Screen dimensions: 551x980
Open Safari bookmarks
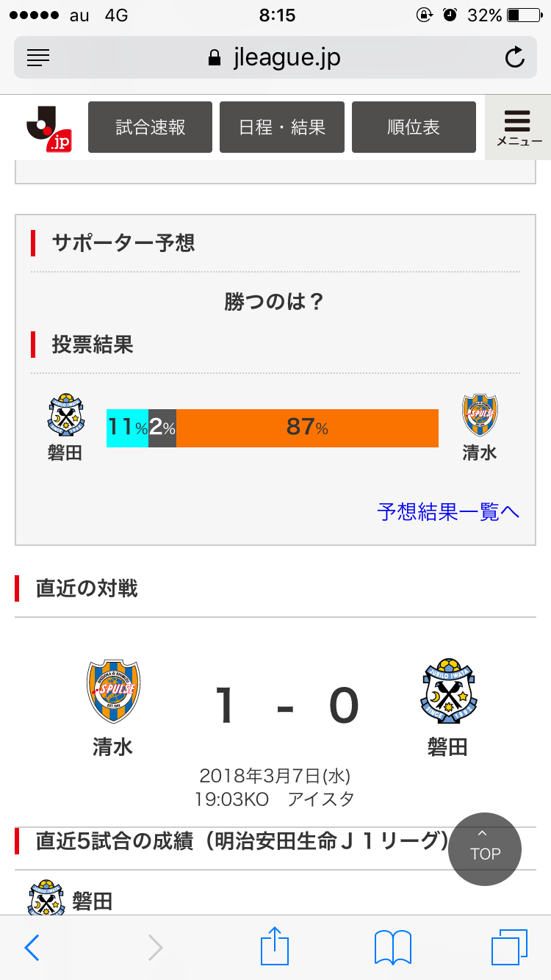pos(392,948)
